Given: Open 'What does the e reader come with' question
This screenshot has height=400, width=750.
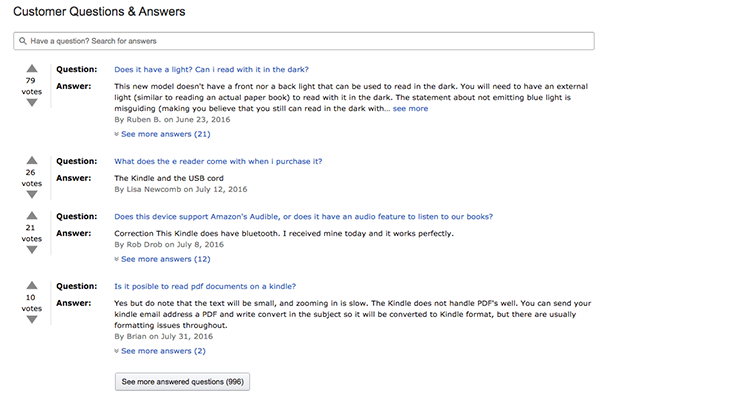Looking at the screenshot, I should pyautogui.click(x=218, y=161).
